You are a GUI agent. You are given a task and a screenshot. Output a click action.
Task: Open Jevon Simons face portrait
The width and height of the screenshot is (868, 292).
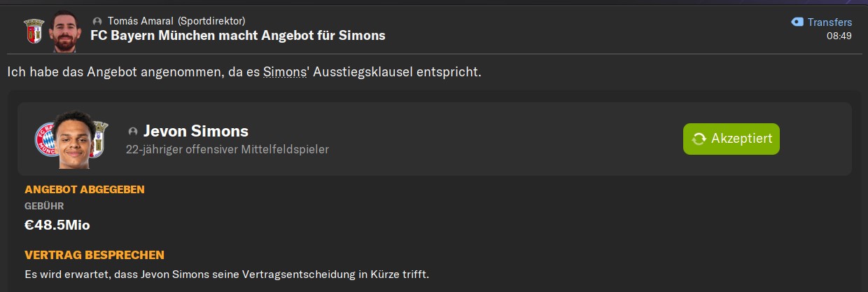[75, 140]
